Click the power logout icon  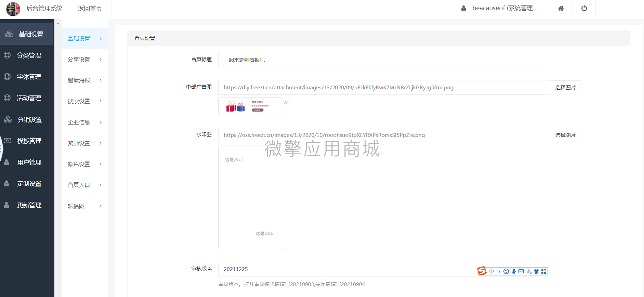584,8
